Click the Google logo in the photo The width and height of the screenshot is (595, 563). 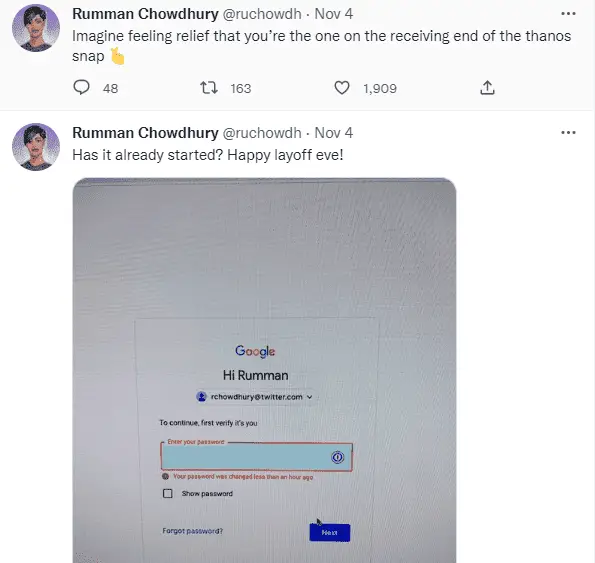pos(255,351)
